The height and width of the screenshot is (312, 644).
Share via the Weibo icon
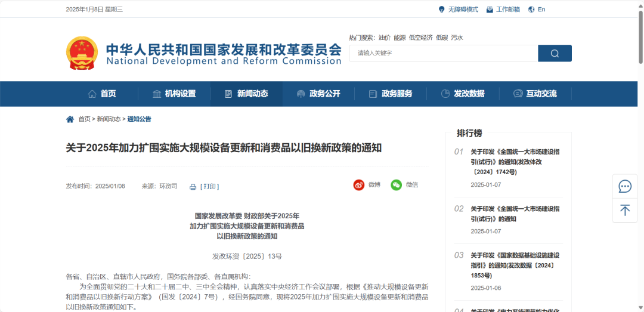pos(359,185)
